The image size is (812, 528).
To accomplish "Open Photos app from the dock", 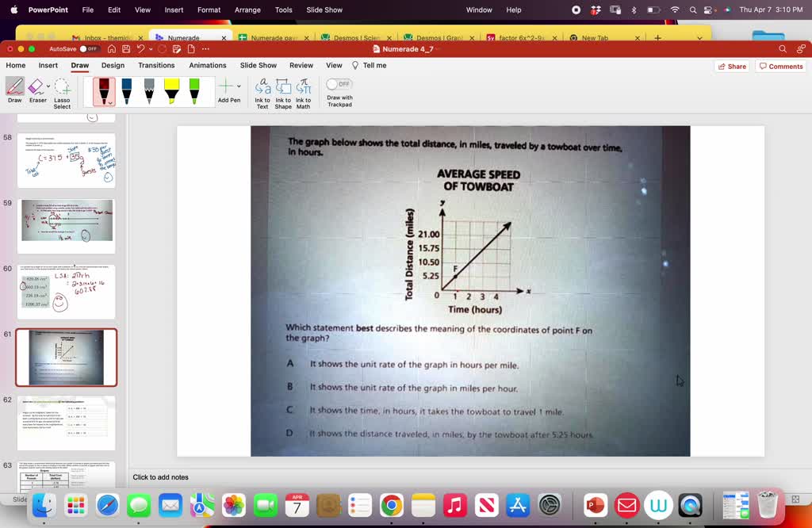I will (x=234, y=505).
